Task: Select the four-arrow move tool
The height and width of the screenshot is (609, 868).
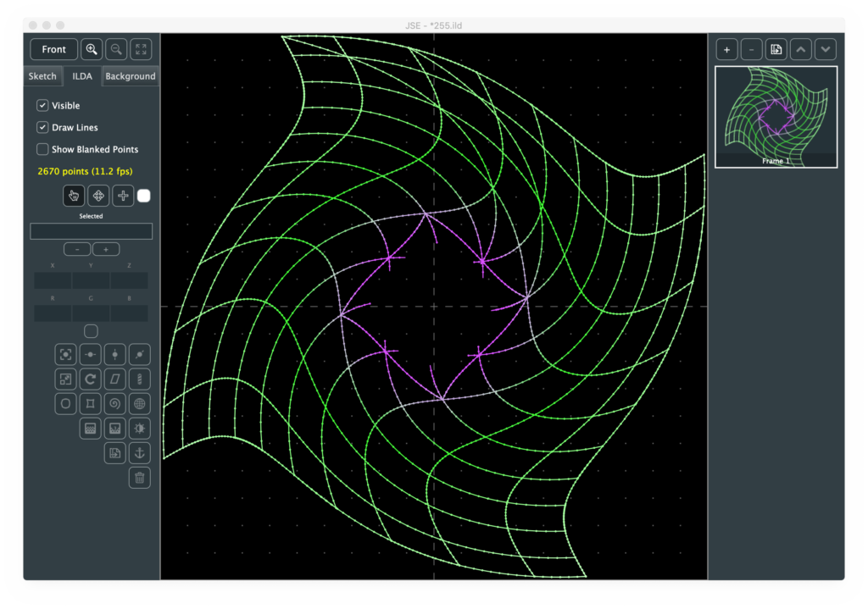Action: [98, 196]
